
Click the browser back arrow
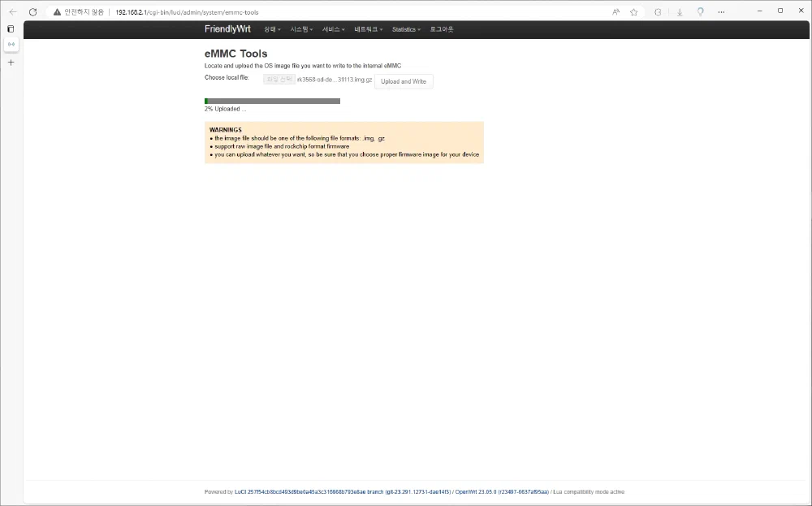coord(12,12)
